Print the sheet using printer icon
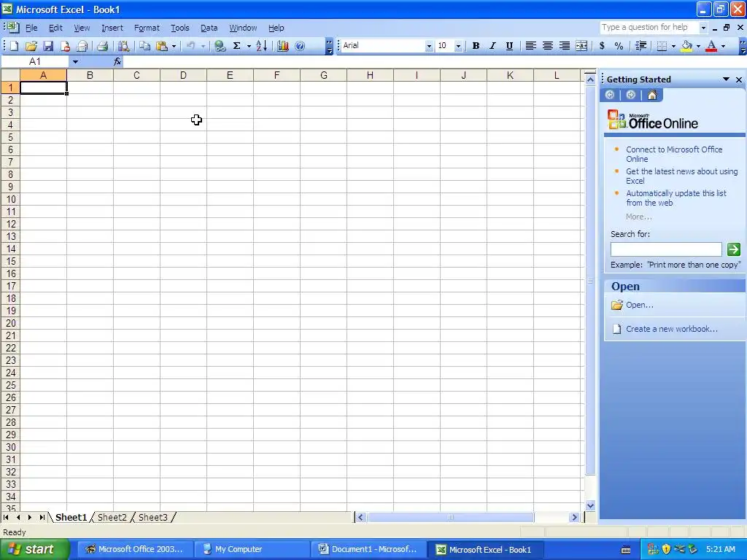This screenshot has width=747, height=560. coord(102,46)
